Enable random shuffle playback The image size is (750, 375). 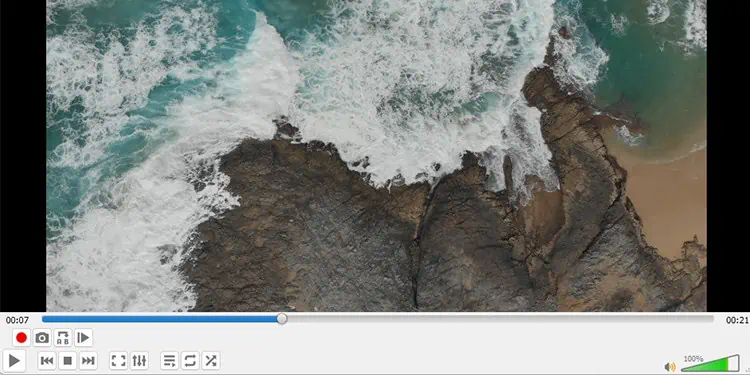pyautogui.click(x=210, y=361)
